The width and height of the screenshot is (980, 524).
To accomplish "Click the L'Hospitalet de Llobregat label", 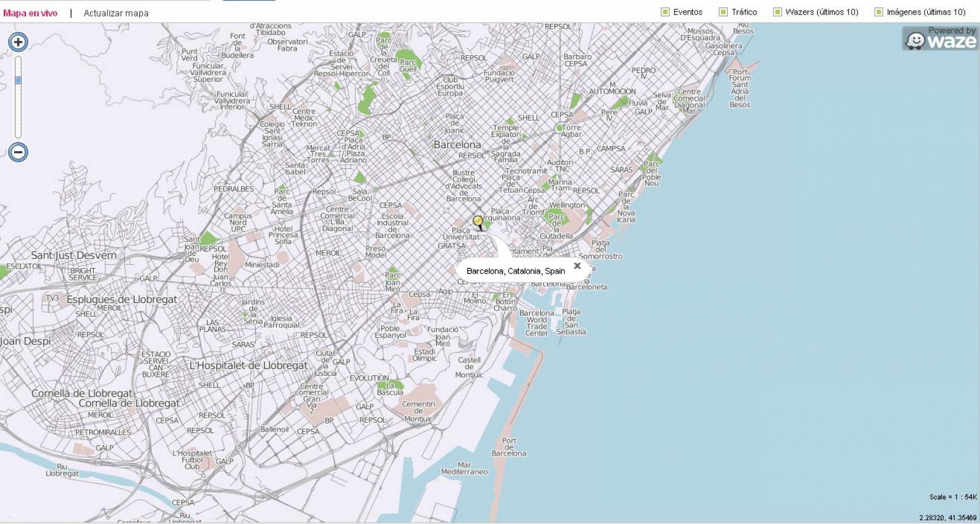I will tap(249, 365).
